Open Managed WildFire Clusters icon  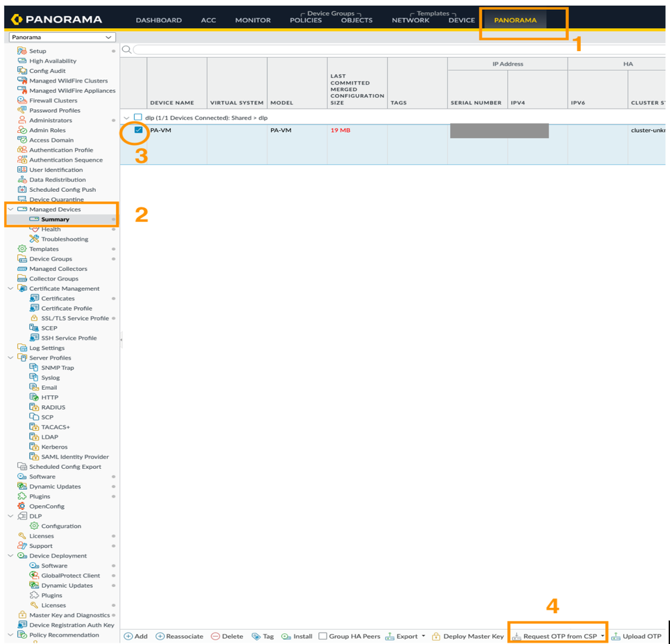(x=21, y=80)
